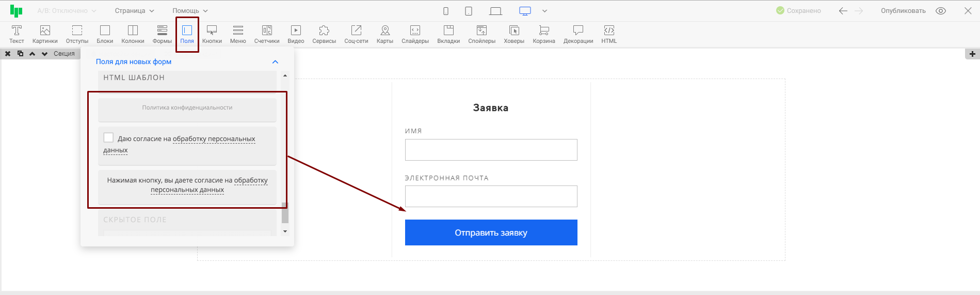The height and width of the screenshot is (295, 980).
Task: Check the personal data consent checkbox
Action: 108,137
